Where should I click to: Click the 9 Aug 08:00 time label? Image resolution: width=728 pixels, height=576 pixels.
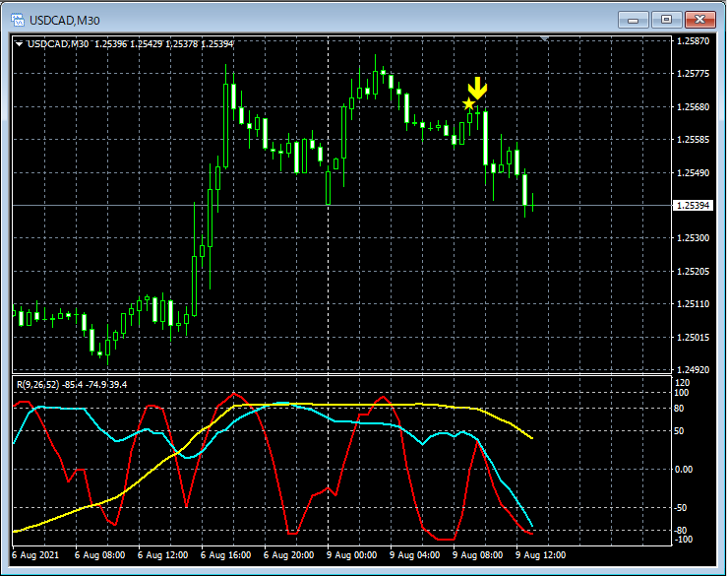pyautogui.click(x=478, y=555)
